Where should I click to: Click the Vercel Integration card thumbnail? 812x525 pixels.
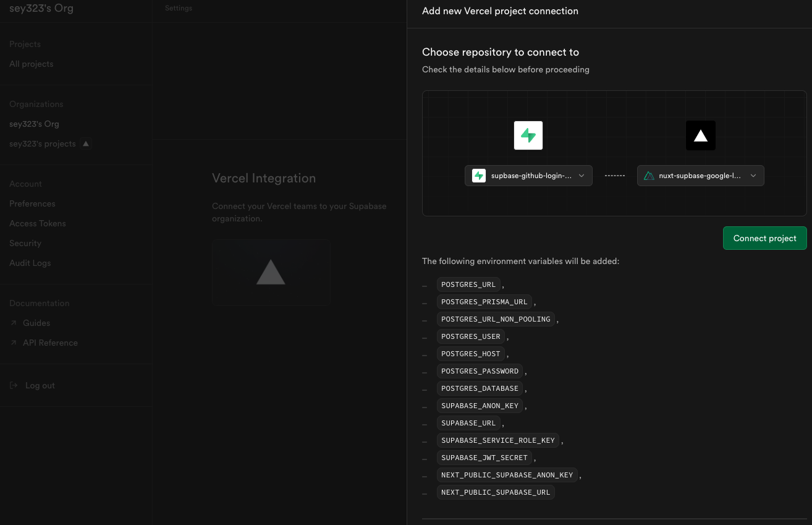271,272
